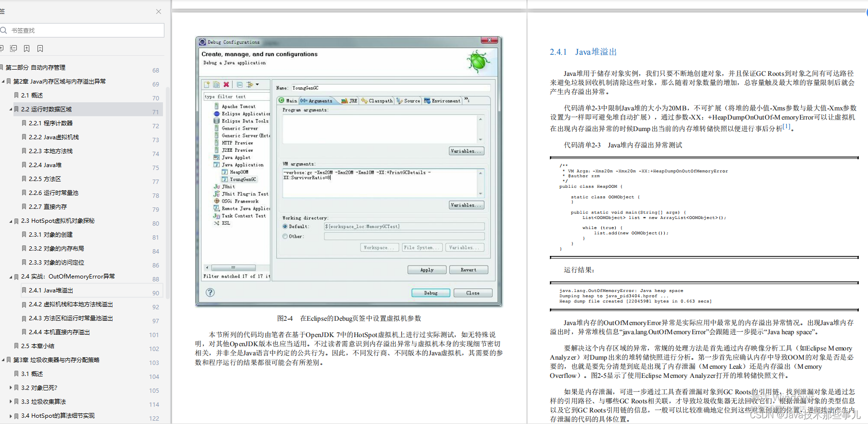Switch to the Main tab
This screenshot has width=868, height=424.
click(x=288, y=101)
